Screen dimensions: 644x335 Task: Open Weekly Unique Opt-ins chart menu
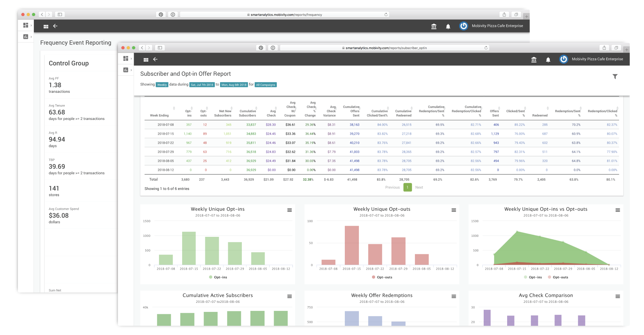(x=289, y=210)
